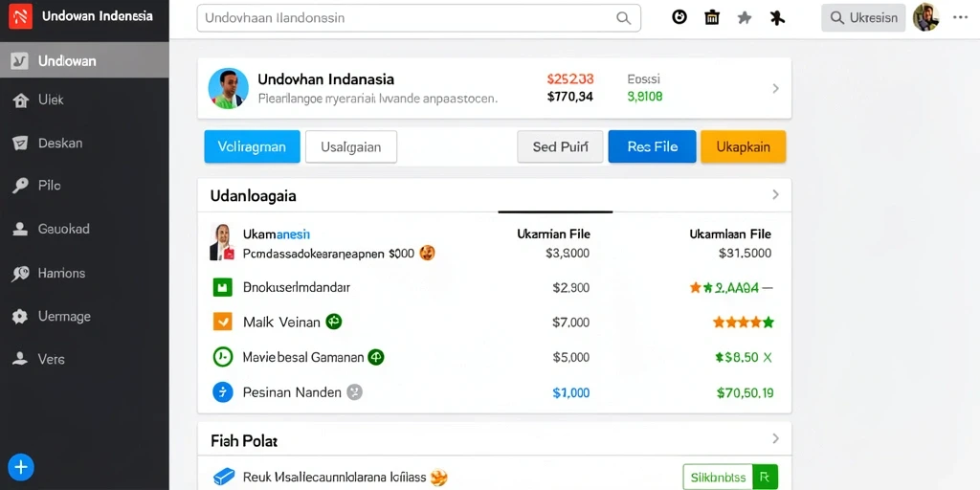Click the trash bin icon in top bar
The image size is (980, 490).
pos(711,17)
